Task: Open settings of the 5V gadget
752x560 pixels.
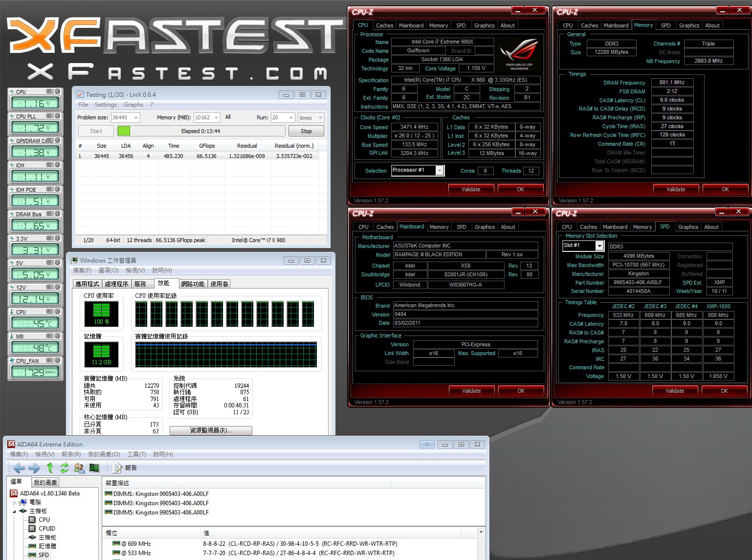Action: (50, 263)
